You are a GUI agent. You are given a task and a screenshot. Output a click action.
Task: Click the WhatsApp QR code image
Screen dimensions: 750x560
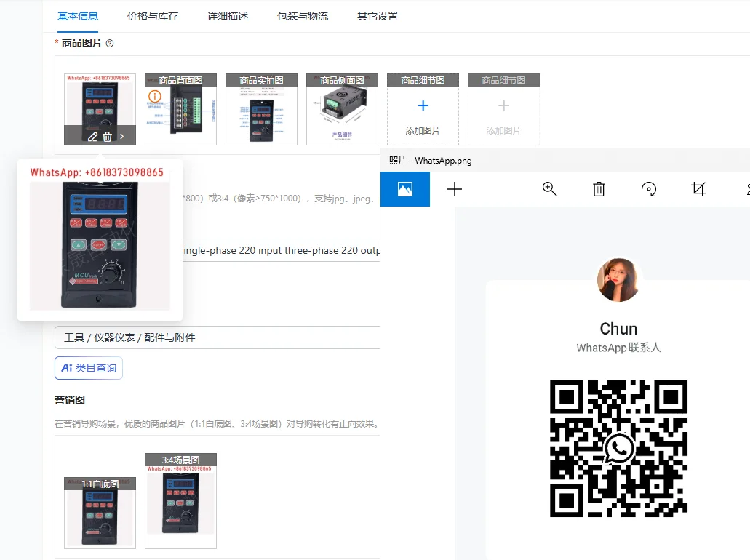point(618,449)
